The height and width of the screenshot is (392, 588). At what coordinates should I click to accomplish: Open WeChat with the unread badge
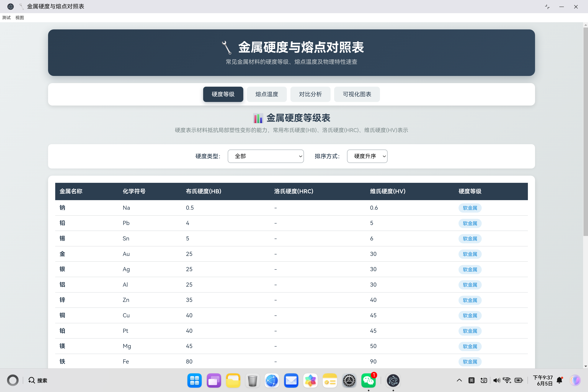tap(368, 381)
